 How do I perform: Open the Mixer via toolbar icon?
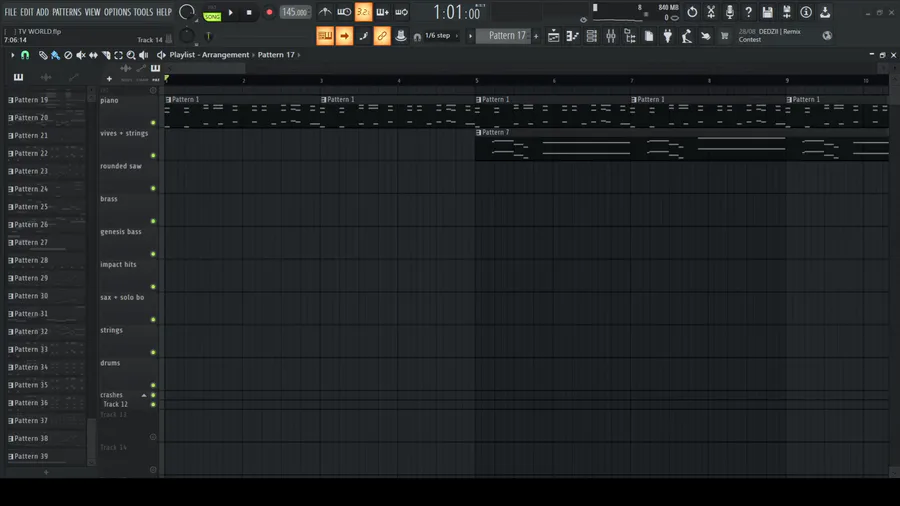[611, 36]
